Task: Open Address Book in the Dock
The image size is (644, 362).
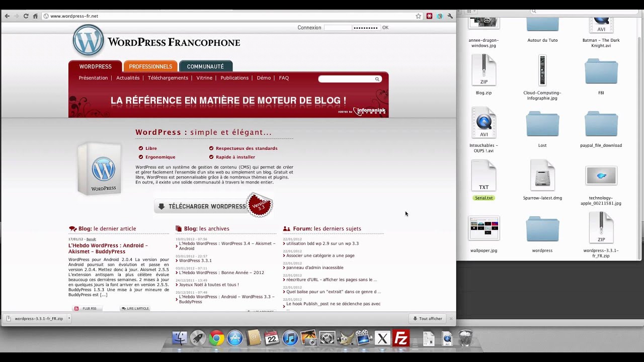Action: point(254,338)
